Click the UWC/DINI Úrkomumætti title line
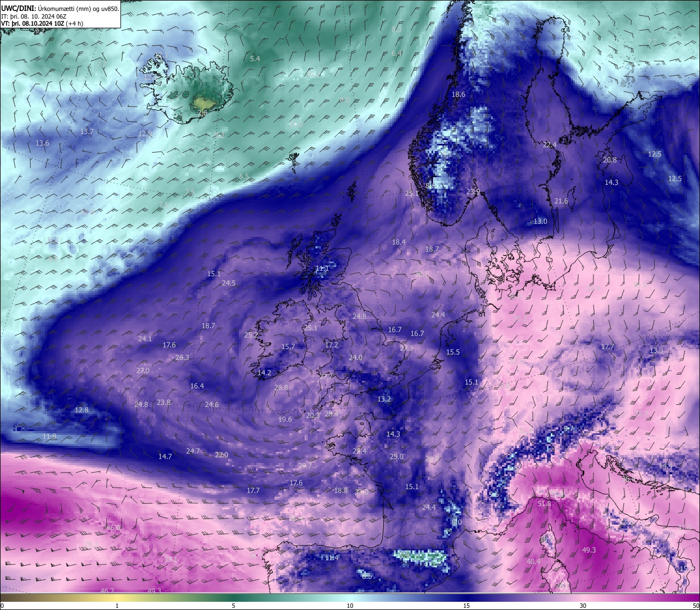 pos(60,9)
